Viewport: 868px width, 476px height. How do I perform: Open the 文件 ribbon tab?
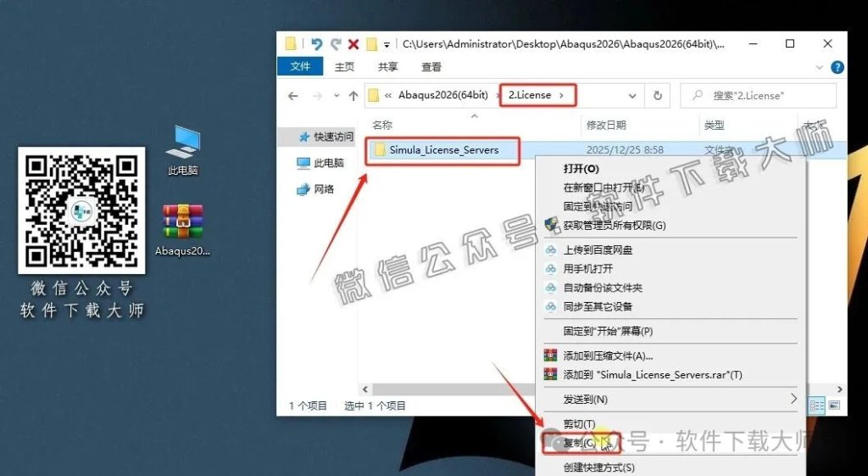tap(300, 66)
